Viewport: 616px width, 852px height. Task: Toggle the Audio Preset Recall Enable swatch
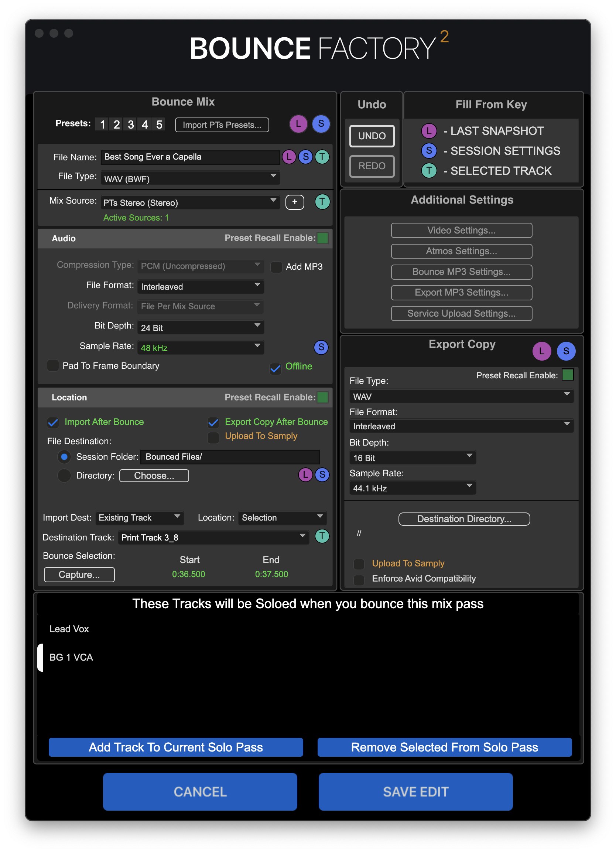323,238
